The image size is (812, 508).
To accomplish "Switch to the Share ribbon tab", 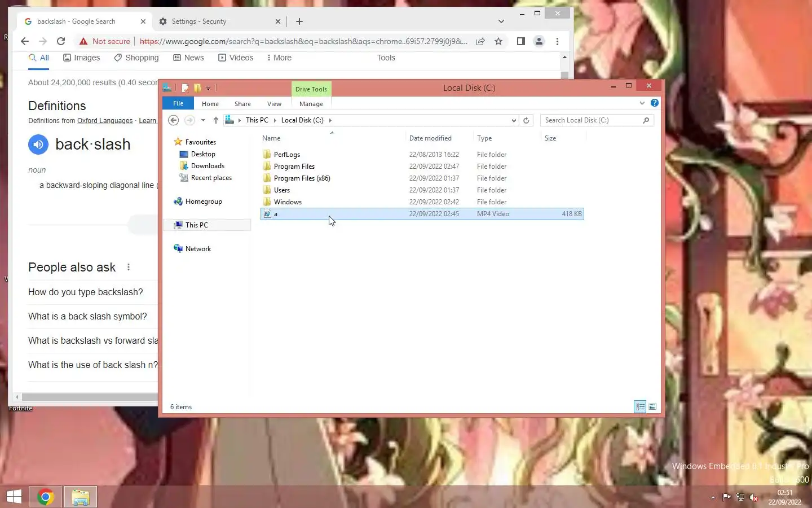I will click(242, 104).
